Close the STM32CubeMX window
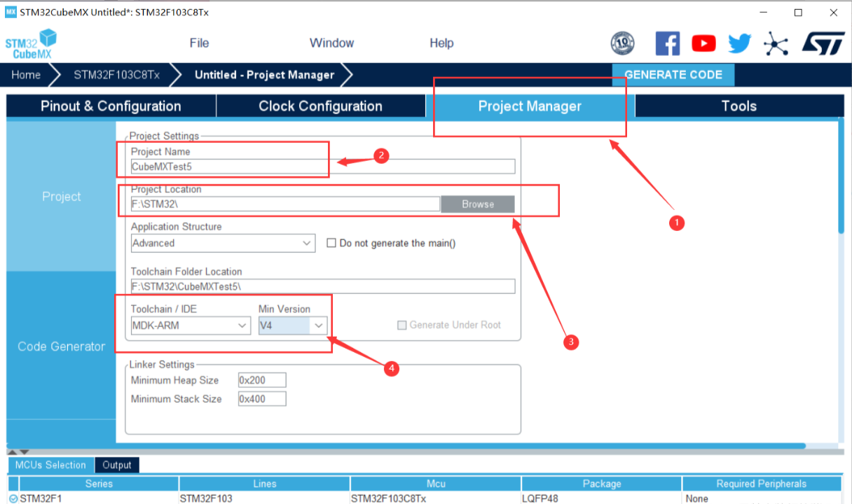 coord(832,13)
